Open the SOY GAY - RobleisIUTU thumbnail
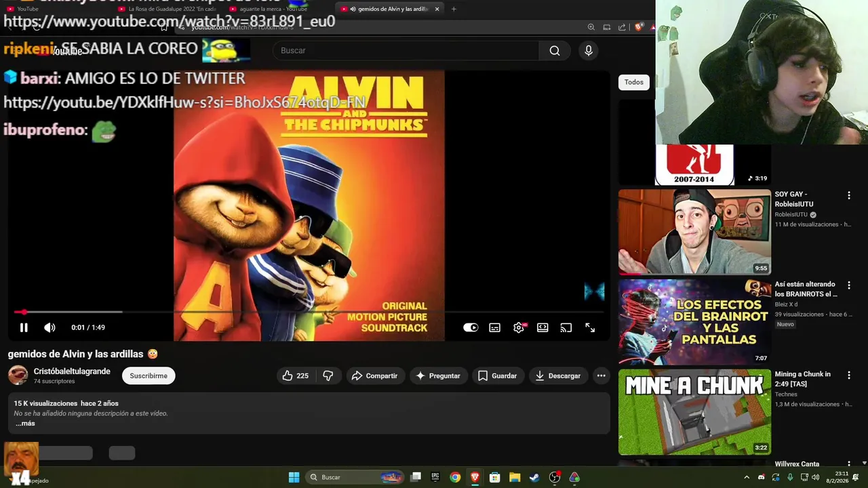Image resolution: width=868 pixels, height=488 pixels. [x=694, y=232]
